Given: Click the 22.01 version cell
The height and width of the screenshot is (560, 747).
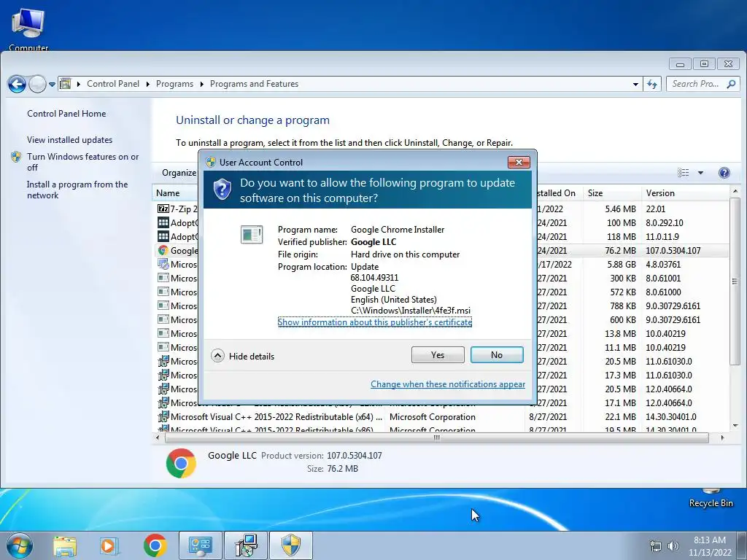Looking at the screenshot, I should pyautogui.click(x=656, y=209).
